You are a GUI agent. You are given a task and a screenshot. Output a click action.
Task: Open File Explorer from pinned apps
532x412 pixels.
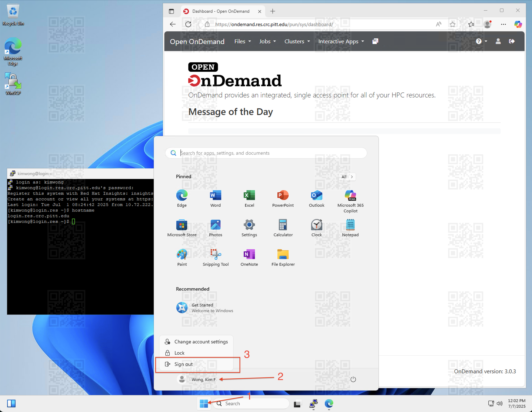(283, 257)
